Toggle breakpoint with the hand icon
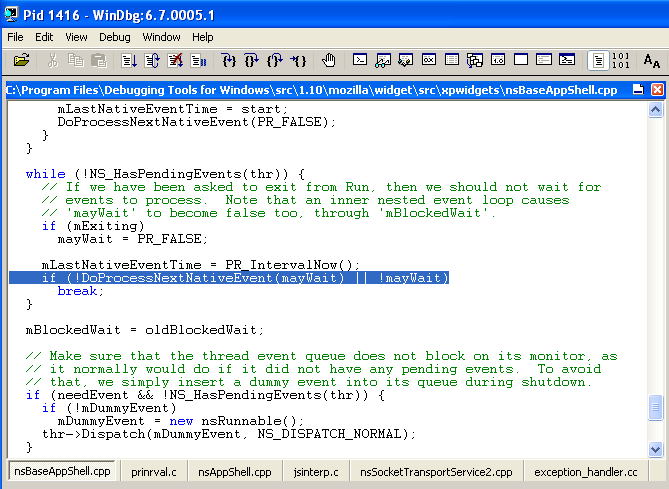Screen dimensions: 669x489 [x=329, y=60]
